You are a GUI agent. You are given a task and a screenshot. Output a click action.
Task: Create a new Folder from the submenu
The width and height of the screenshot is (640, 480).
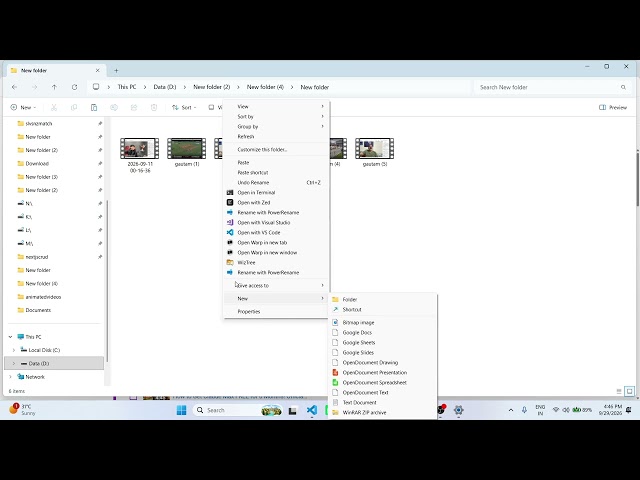(x=382, y=299)
